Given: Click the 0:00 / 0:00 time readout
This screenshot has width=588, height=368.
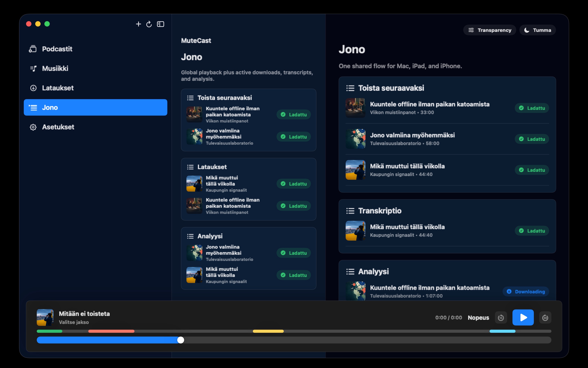Looking at the screenshot, I should click(449, 318).
